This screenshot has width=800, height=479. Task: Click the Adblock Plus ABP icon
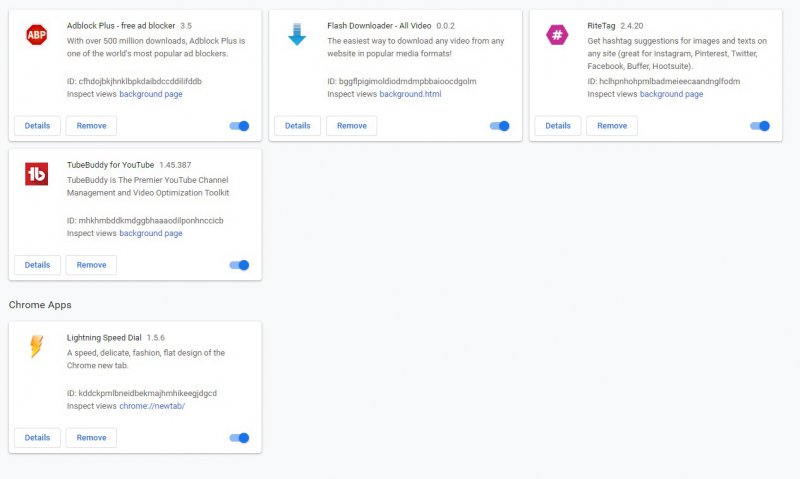point(36,35)
